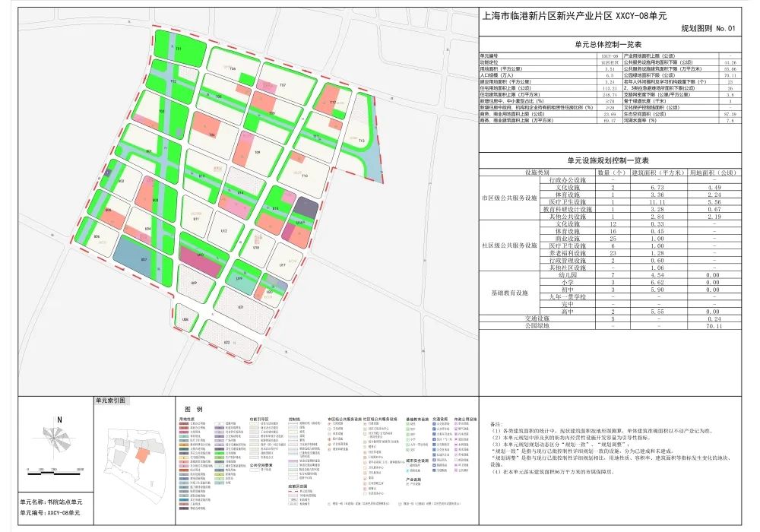Screen dimensions: 760x532
Task: Click the 行政管理设施 value 0.60
Action: tap(657, 261)
